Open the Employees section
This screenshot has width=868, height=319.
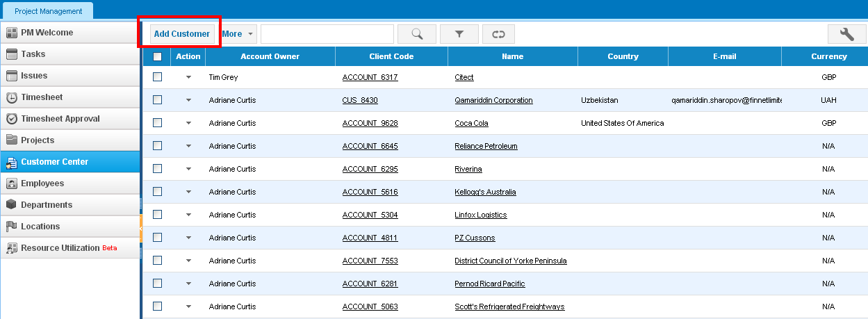pos(70,183)
